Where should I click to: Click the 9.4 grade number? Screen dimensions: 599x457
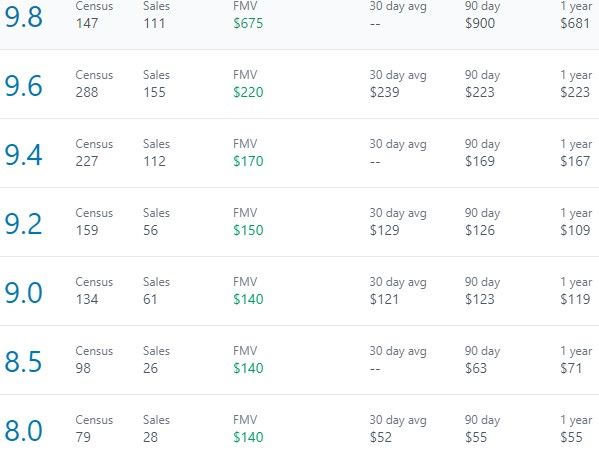23,155
